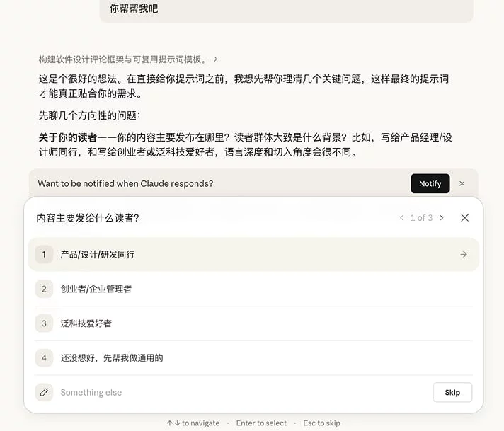Go to the next question chevron
The image size is (504, 431).
click(x=442, y=218)
